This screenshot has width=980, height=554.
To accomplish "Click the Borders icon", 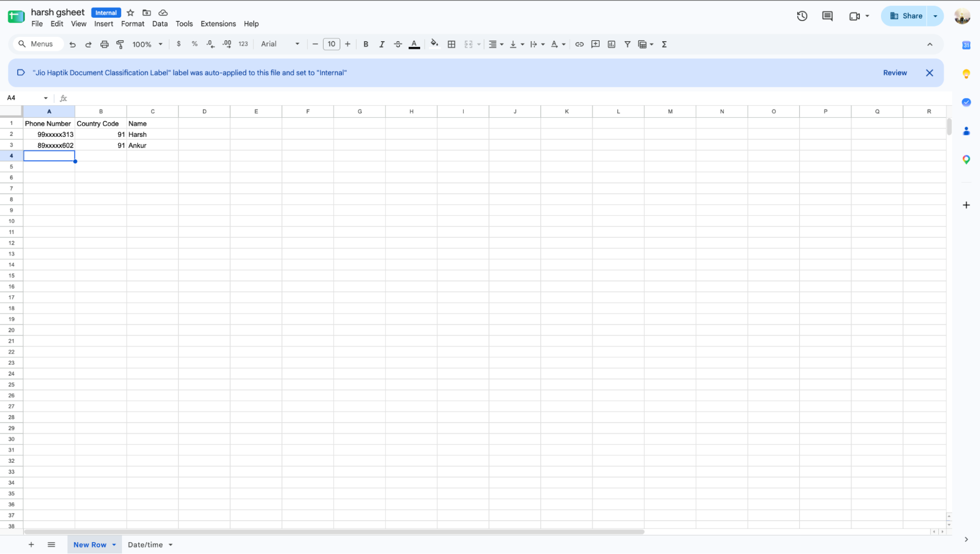I will pyautogui.click(x=452, y=44).
